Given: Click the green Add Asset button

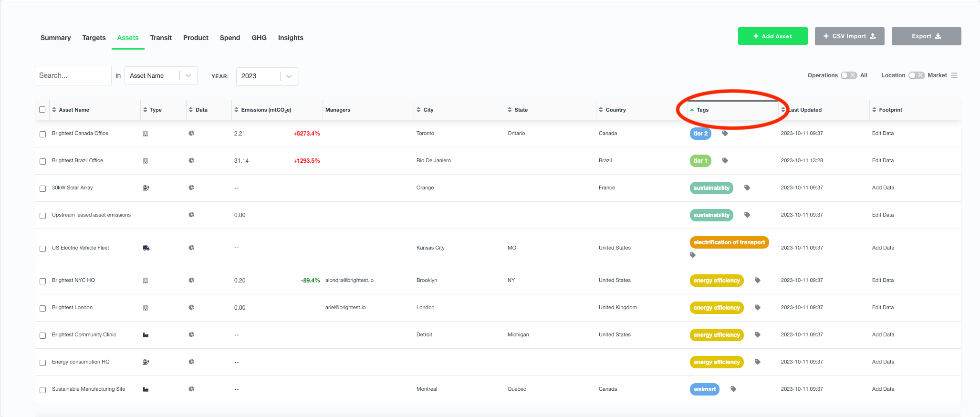Looking at the screenshot, I should click(772, 36).
